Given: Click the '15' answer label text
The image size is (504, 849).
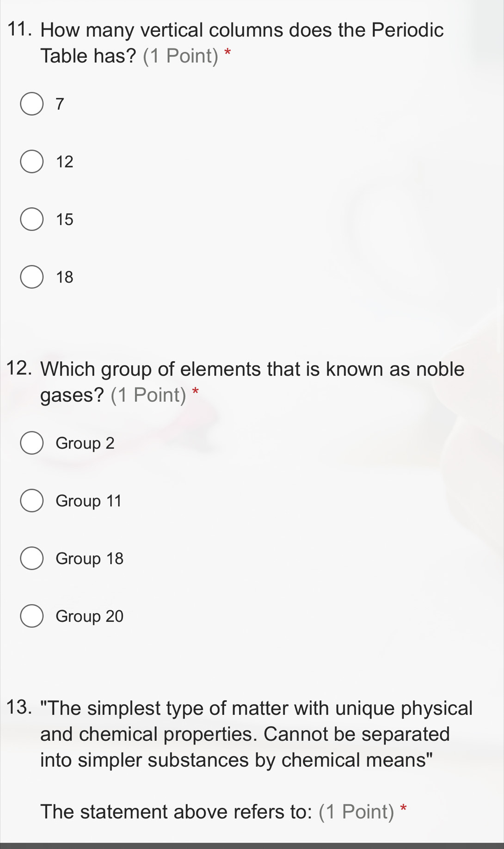Looking at the screenshot, I should coord(65,219).
